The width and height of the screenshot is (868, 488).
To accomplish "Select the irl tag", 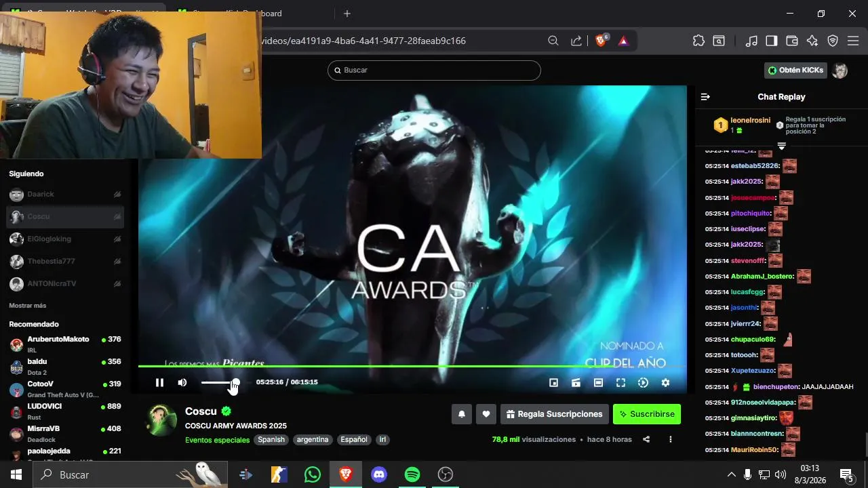I will (382, 440).
